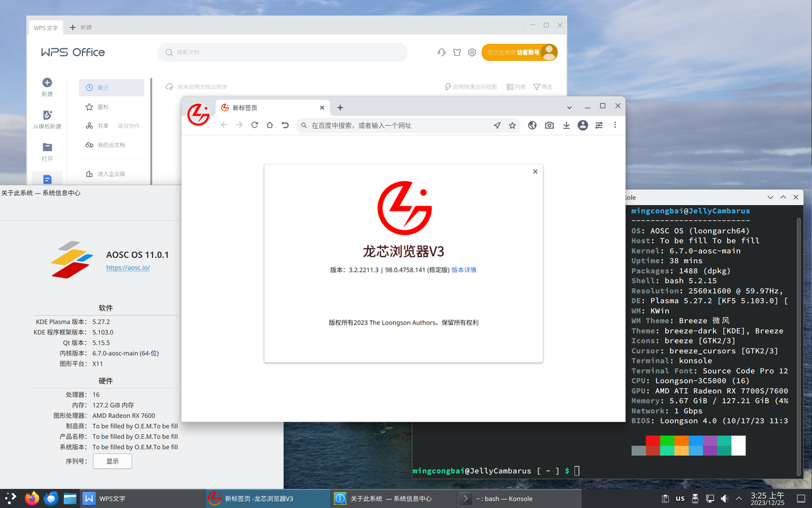Close the 龙芯浏览器V3 about dialog
812x508 pixels.
point(535,171)
